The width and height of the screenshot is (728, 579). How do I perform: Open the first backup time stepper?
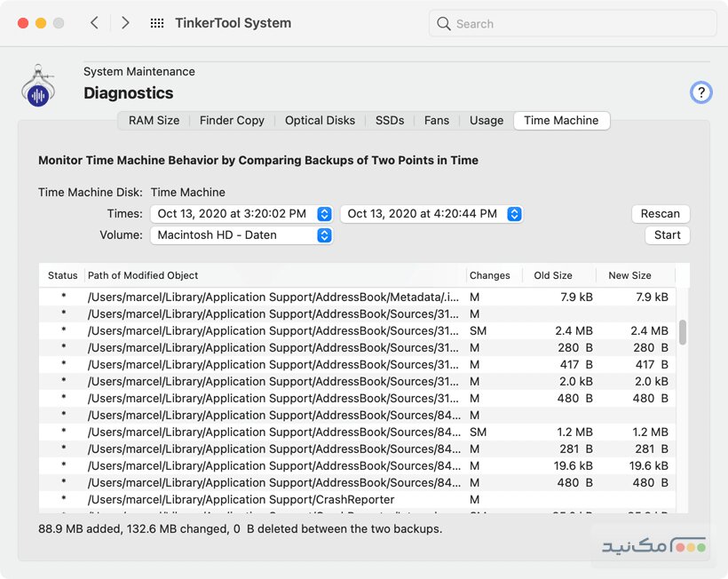(x=323, y=213)
